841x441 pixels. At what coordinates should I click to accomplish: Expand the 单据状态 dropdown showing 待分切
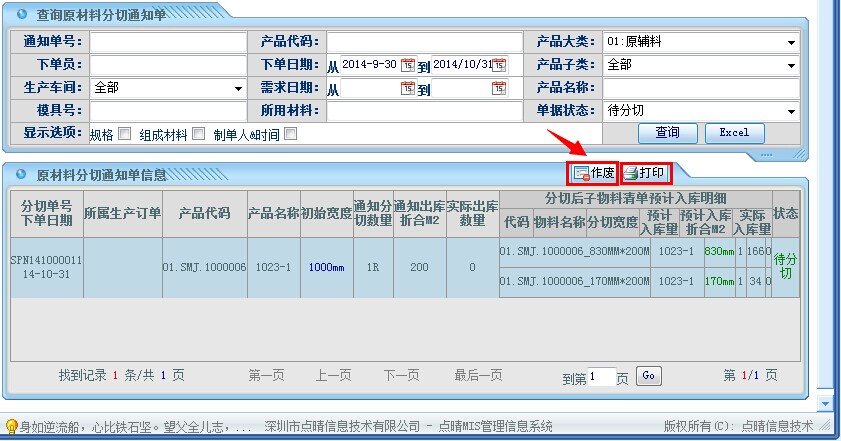[x=790, y=111]
